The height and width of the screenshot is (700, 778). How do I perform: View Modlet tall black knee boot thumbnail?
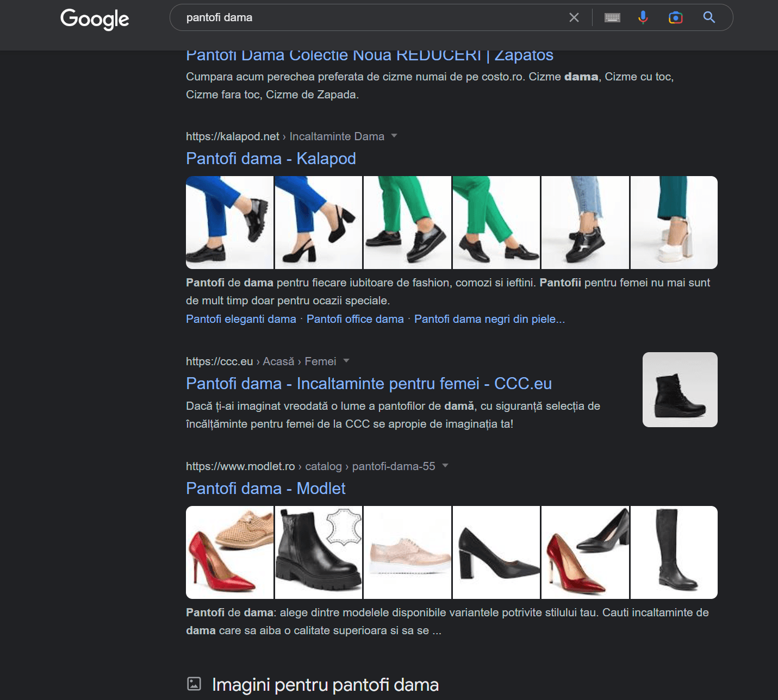tap(674, 552)
